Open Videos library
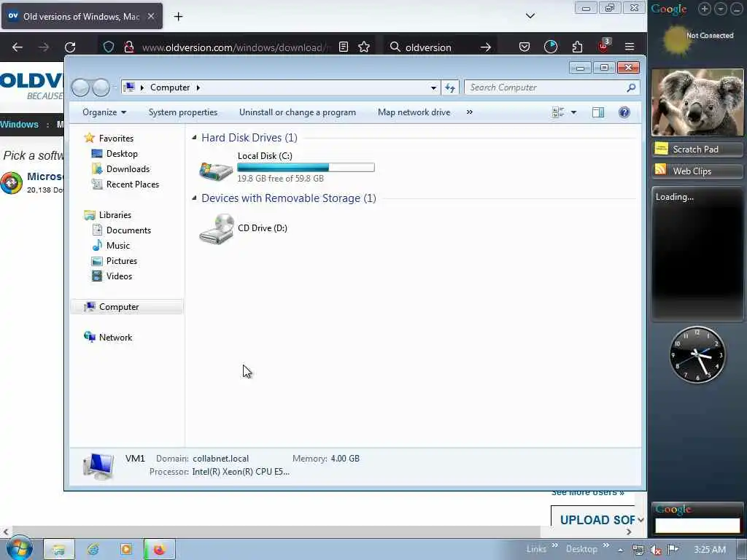The width and height of the screenshot is (747, 560). [x=119, y=276]
